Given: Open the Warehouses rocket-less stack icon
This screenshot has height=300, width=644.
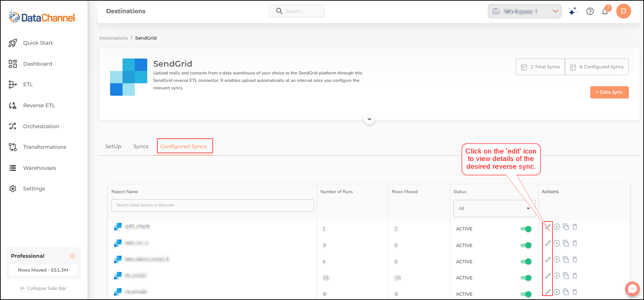Looking at the screenshot, I should [x=13, y=168].
